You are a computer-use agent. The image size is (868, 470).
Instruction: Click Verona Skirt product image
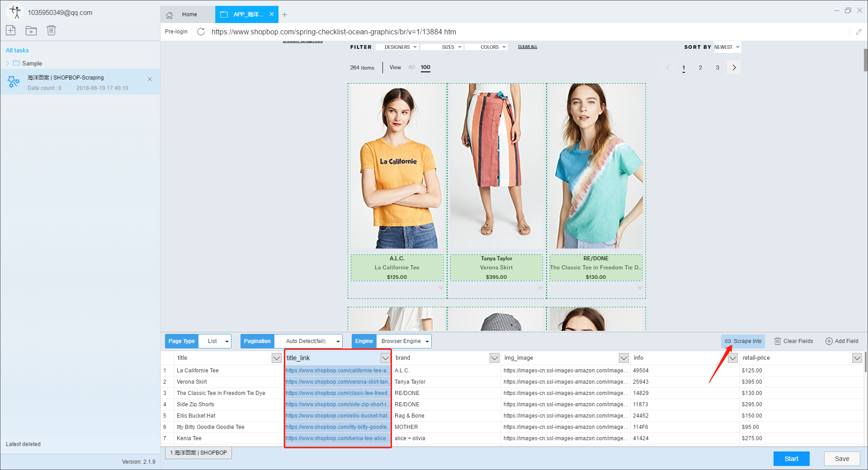[496, 166]
